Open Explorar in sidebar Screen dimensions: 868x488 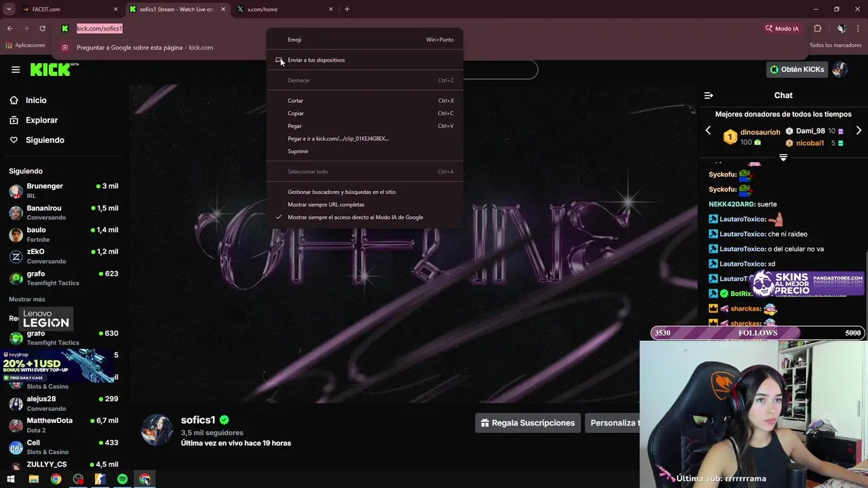tap(41, 120)
